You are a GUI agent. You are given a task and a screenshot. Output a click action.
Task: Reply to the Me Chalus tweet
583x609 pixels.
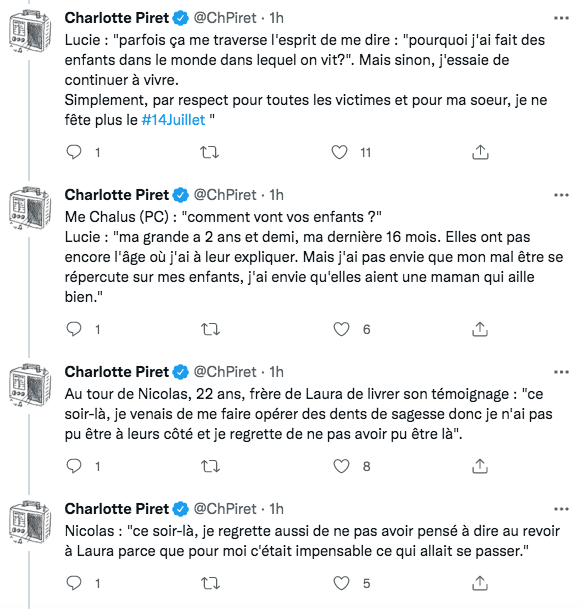pyautogui.click(x=74, y=329)
